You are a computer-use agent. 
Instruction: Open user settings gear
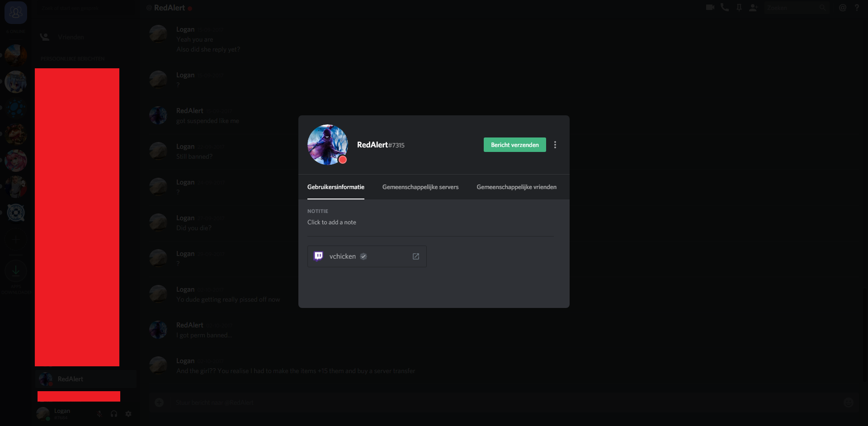pyautogui.click(x=128, y=414)
